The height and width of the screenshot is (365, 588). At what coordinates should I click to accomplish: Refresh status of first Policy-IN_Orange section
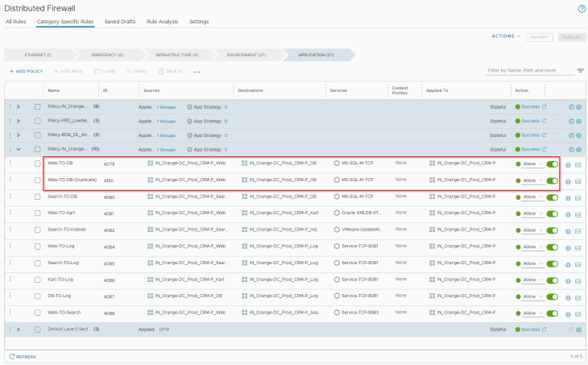tap(545, 106)
